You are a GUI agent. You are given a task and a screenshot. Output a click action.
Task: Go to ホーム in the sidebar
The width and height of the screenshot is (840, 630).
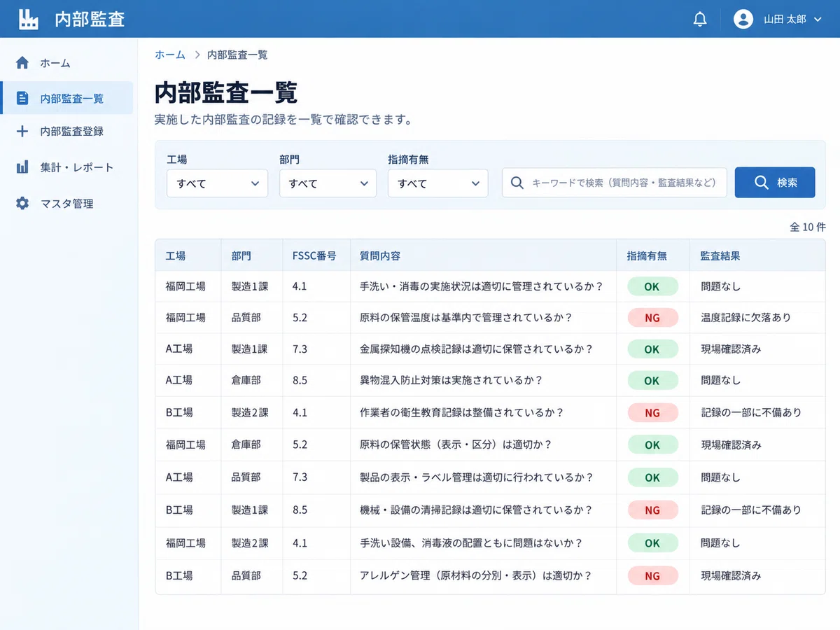66,63
